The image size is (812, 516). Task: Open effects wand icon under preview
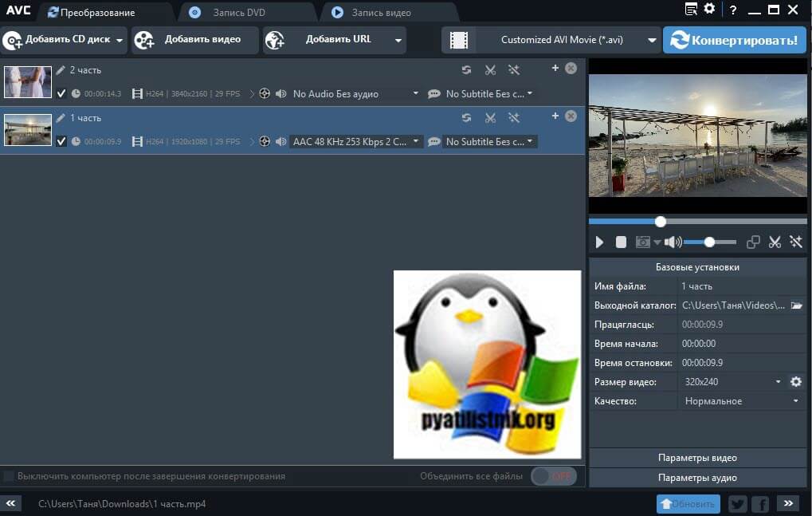(795, 242)
